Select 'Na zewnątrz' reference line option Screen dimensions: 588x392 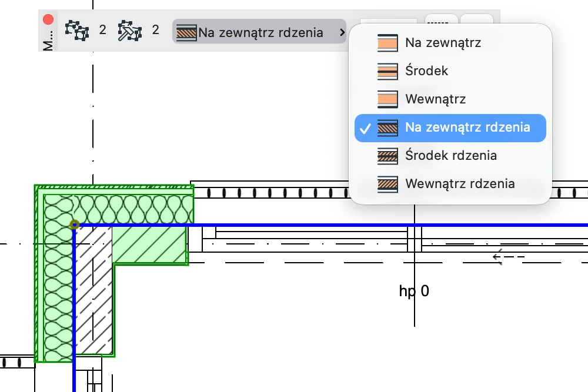443,42
